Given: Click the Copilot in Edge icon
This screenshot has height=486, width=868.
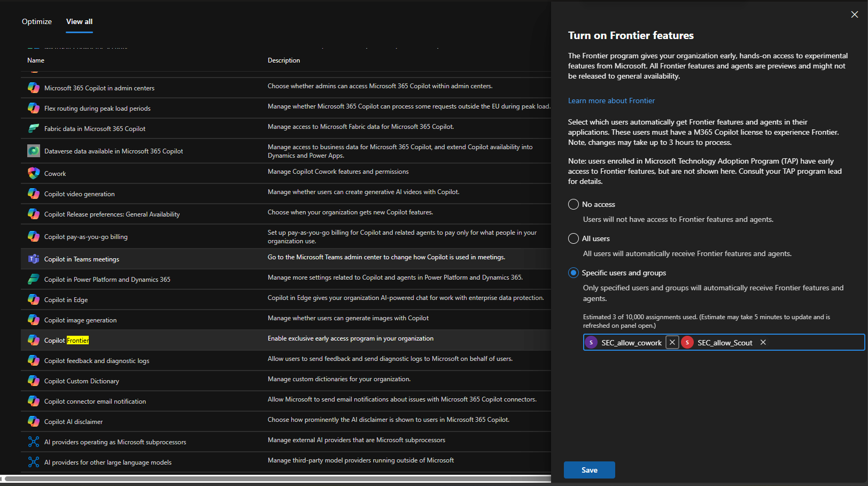Looking at the screenshot, I should (x=34, y=299).
